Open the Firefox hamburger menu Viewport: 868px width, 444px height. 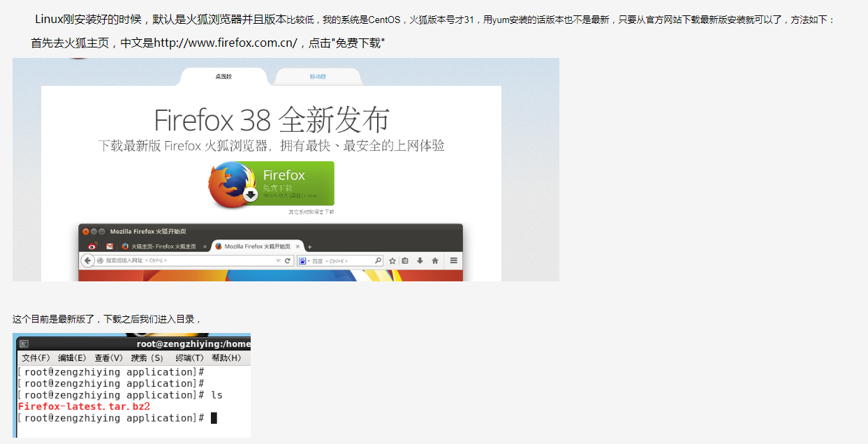pos(453,261)
